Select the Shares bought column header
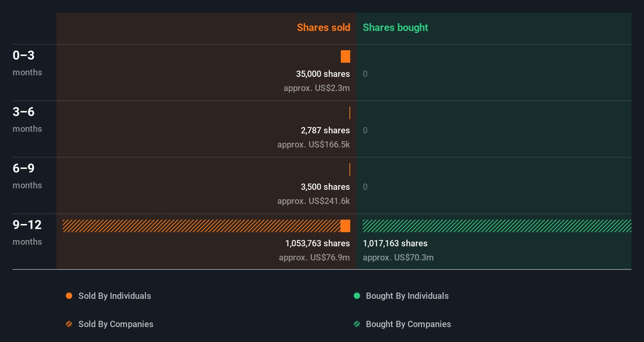Viewport: 644px width, 342px height. click(x=395, y=28)
